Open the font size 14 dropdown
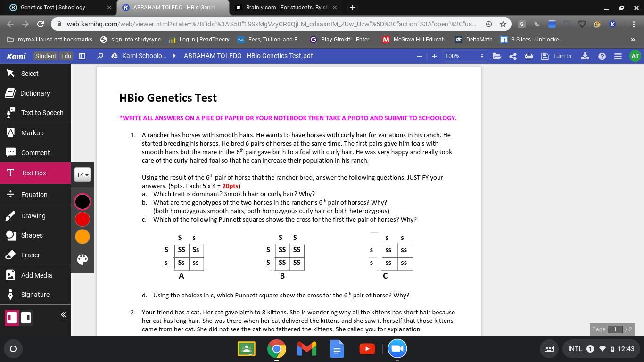The image size is (644, 362). [x=83, y=175]
